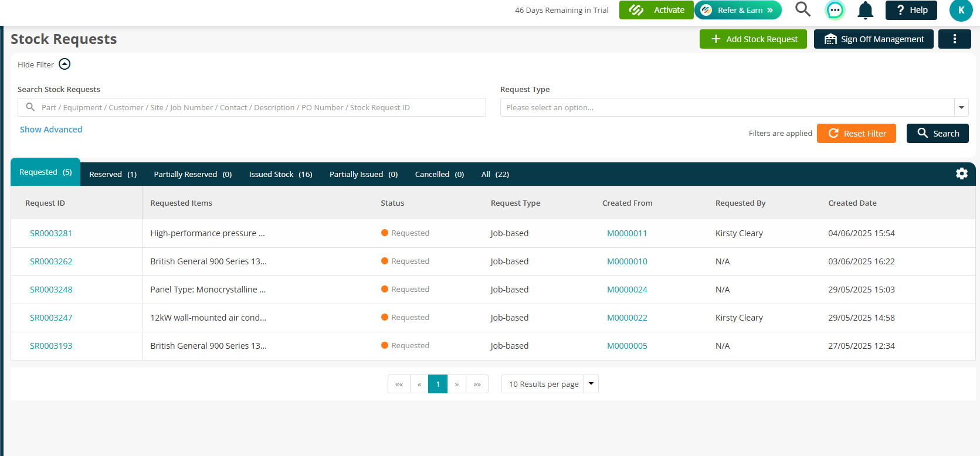Collapse the filter panel with Hide Filter arrow

tap(65, 64)
